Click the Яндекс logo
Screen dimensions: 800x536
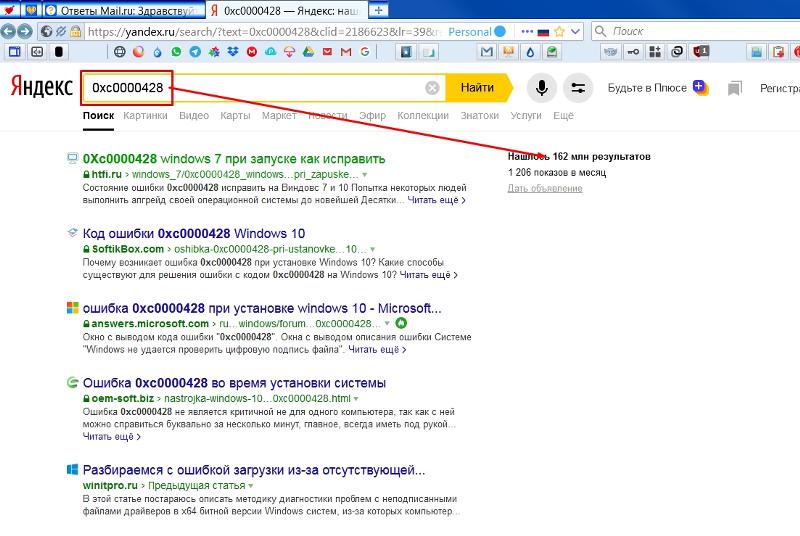[41, 87]
